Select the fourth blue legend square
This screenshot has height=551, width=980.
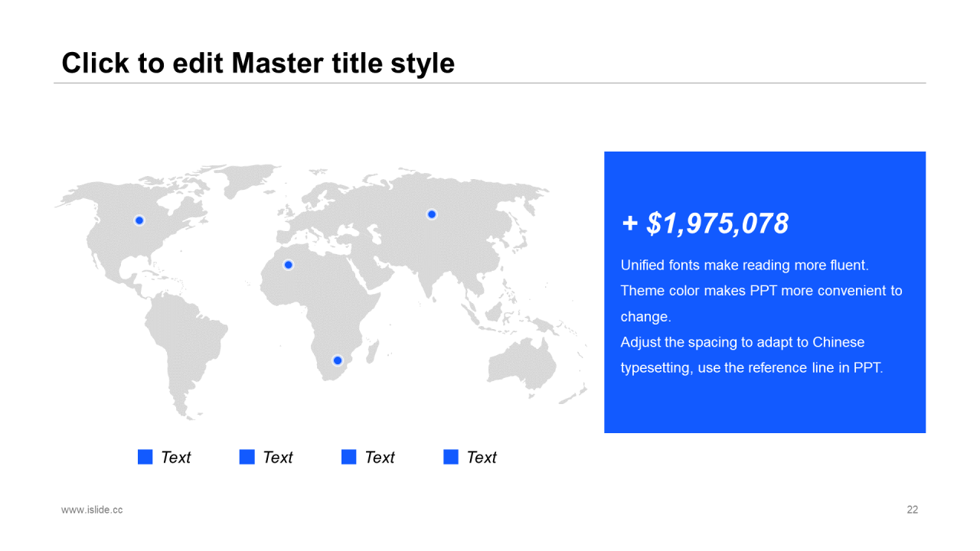(x=450, y=457)
